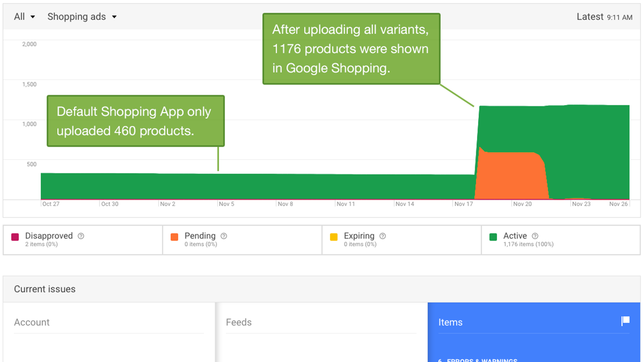The height and width of the screenshot is (362, 644).
Task: Click the Expiring help question icon
Action: (383, 236)
